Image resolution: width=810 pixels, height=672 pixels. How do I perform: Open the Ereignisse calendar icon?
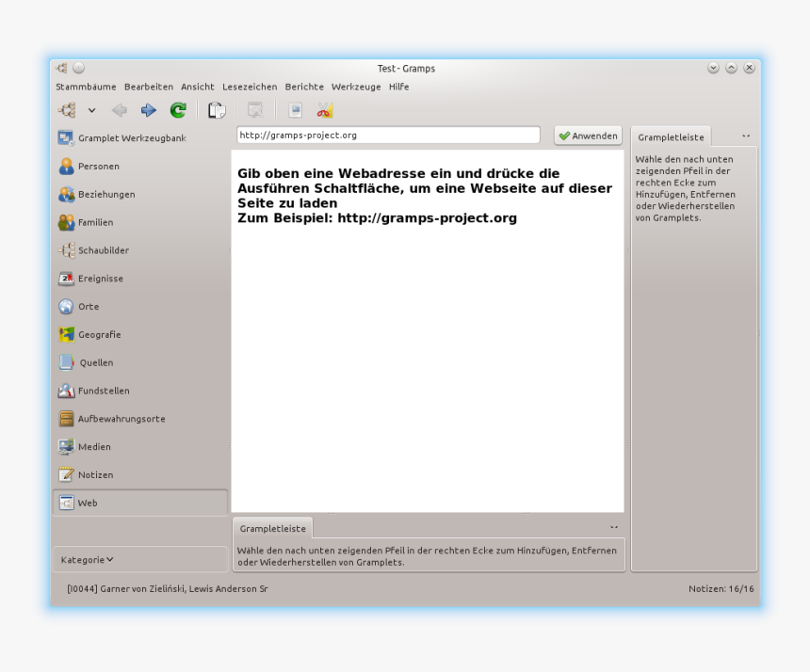tap(66, 279)
